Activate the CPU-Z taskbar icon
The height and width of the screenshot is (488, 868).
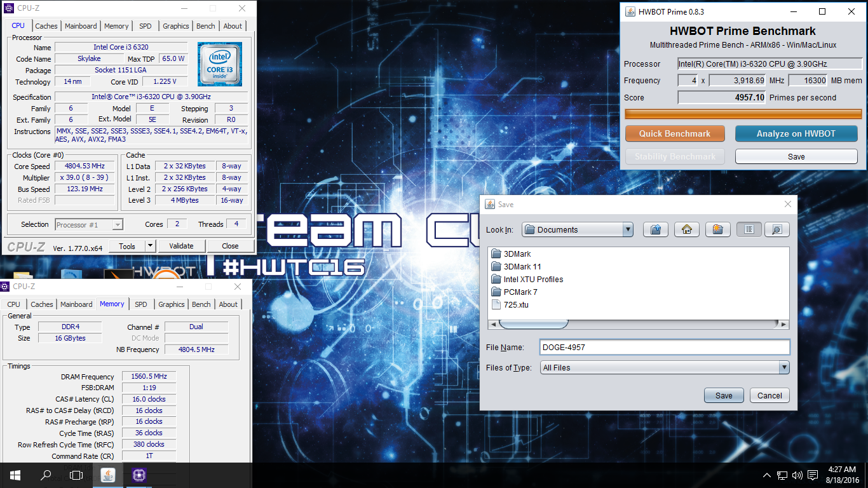point(139,475)
